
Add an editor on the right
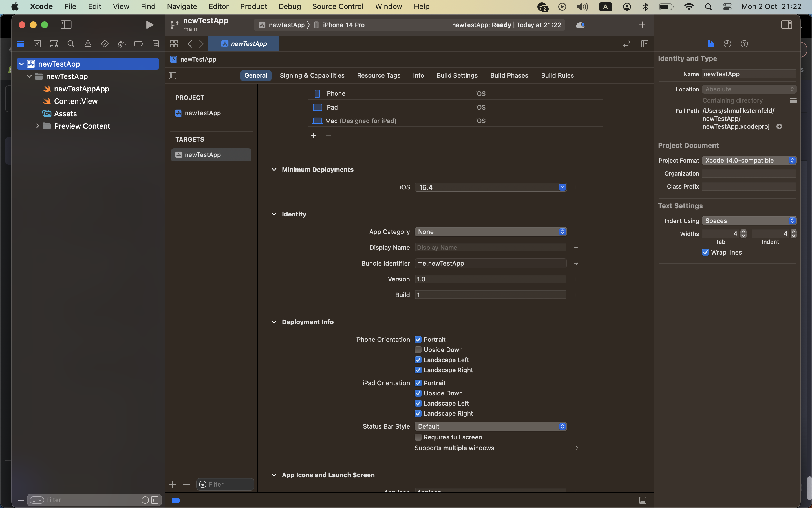645,44
